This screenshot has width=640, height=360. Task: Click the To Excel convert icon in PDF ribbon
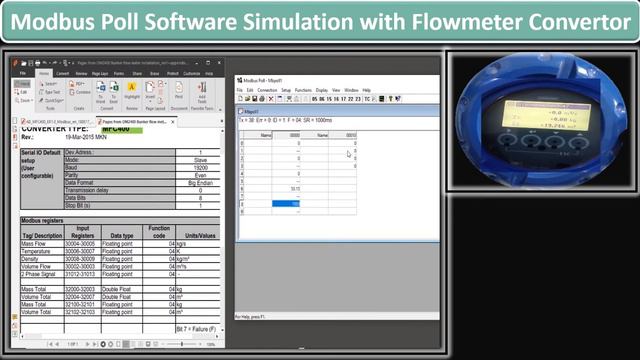pyautogui.click(x=114, y=92)
